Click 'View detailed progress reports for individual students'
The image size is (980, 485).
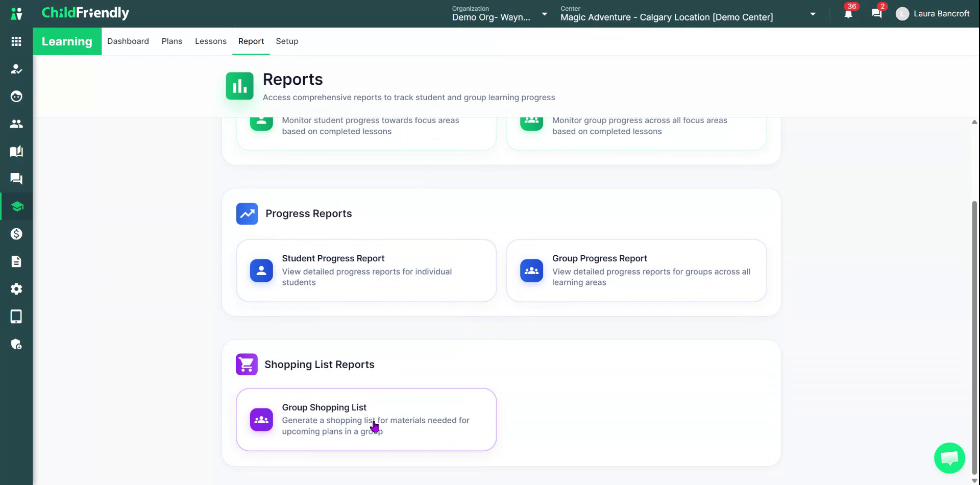tap(367, 277)
